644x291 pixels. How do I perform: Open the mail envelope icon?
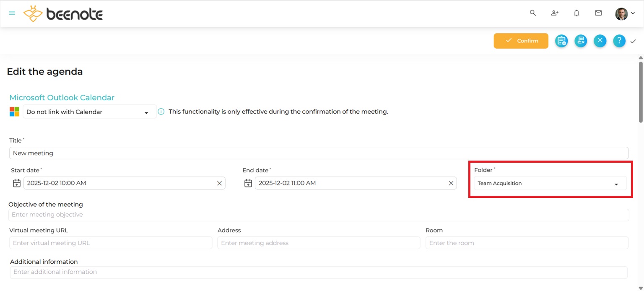point(598,13)
